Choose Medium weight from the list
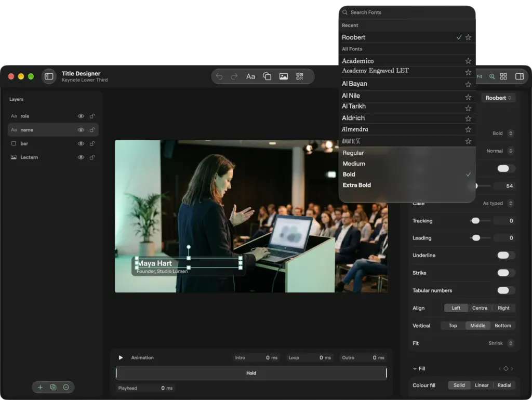Viewport: 532px width, 400px height. tap(407, 164)
